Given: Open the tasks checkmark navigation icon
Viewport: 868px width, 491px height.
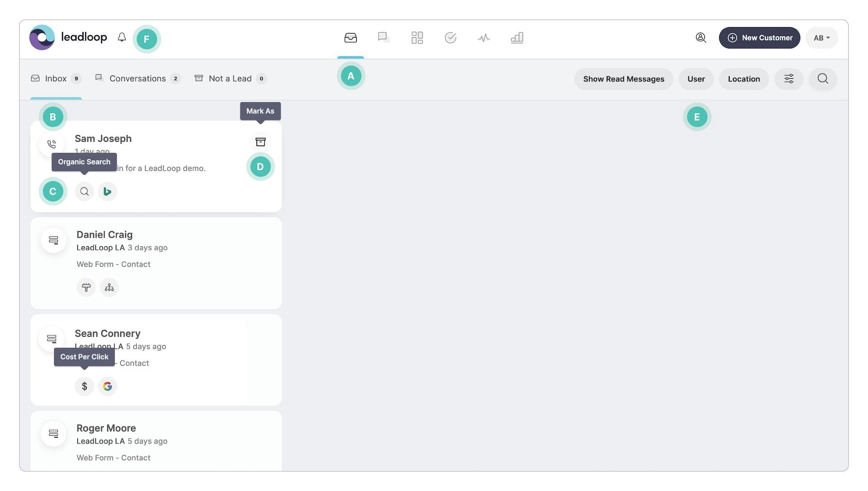Looking at the screenshot, I should point(450,38).
